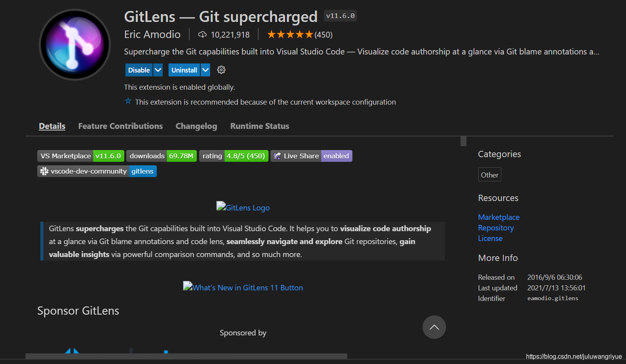Click the vertical scrollbar thumb of details
The image size is (626, 364).
click(x=463, y=141)
